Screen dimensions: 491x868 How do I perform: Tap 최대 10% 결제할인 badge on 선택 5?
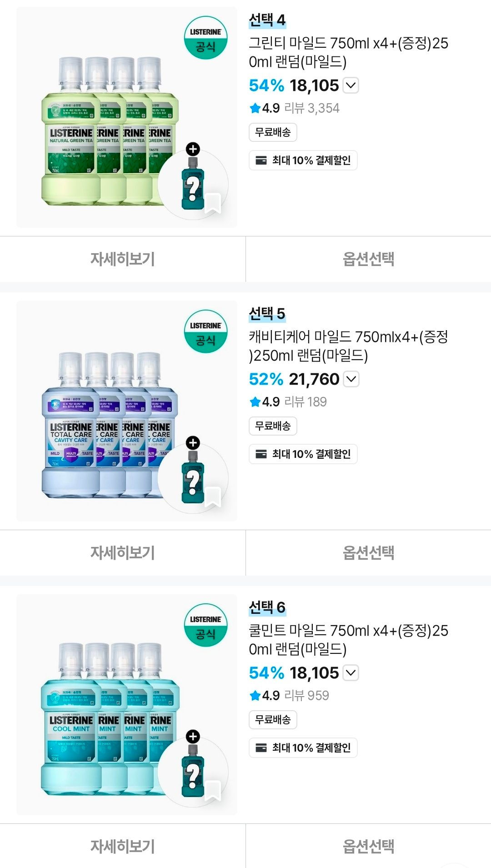[303, 454]
